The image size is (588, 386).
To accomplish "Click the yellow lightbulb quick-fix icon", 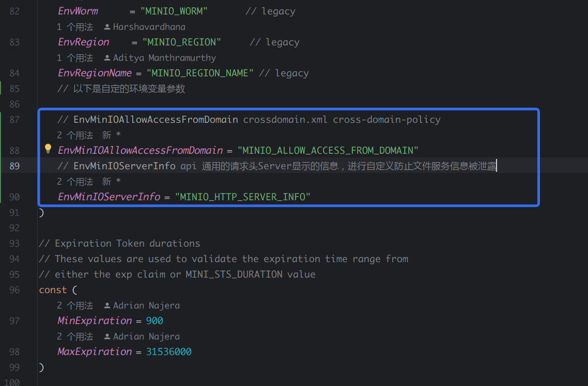I will pyautogui.click(x=48, y=149).
